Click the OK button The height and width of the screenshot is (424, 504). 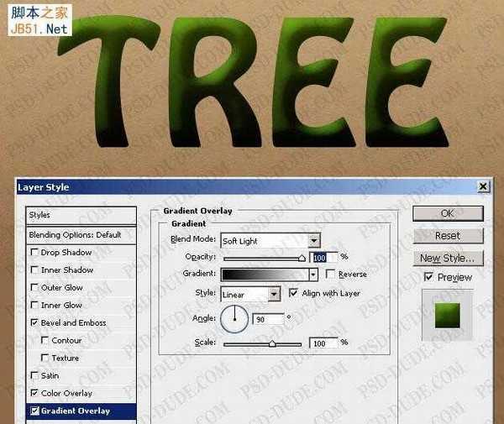click(448, 213)
